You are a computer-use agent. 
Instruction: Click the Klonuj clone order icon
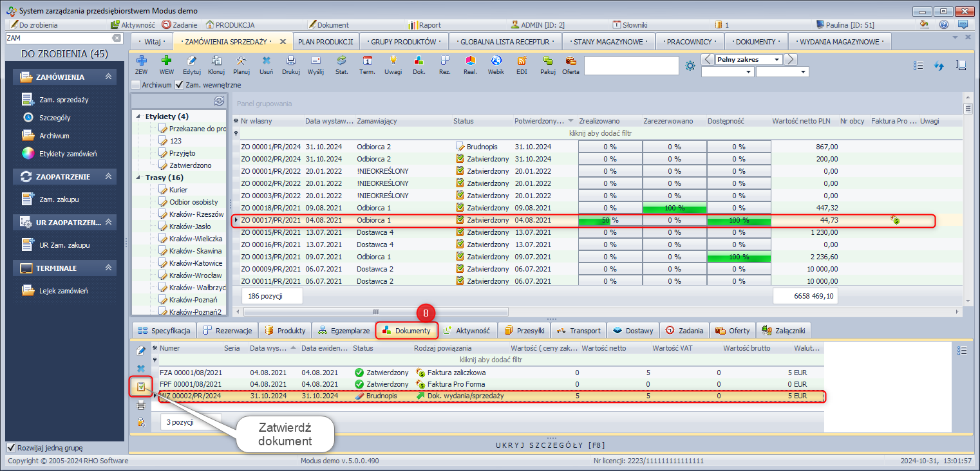coord(216,61)
